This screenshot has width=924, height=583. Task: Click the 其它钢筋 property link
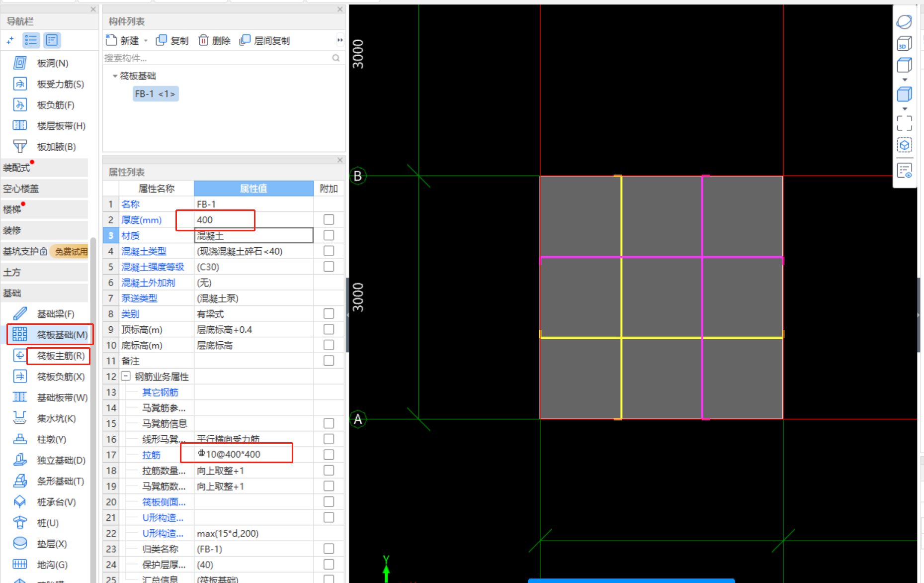[x=160, y=392]
